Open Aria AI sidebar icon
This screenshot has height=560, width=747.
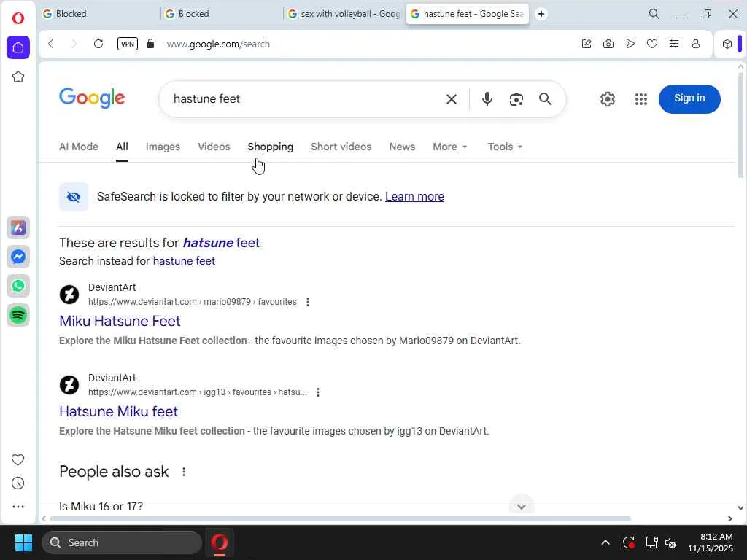click(18, 227)
